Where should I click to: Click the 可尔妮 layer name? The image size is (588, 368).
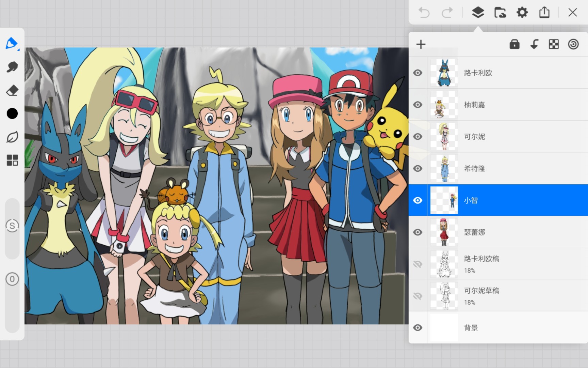(474, 137)
